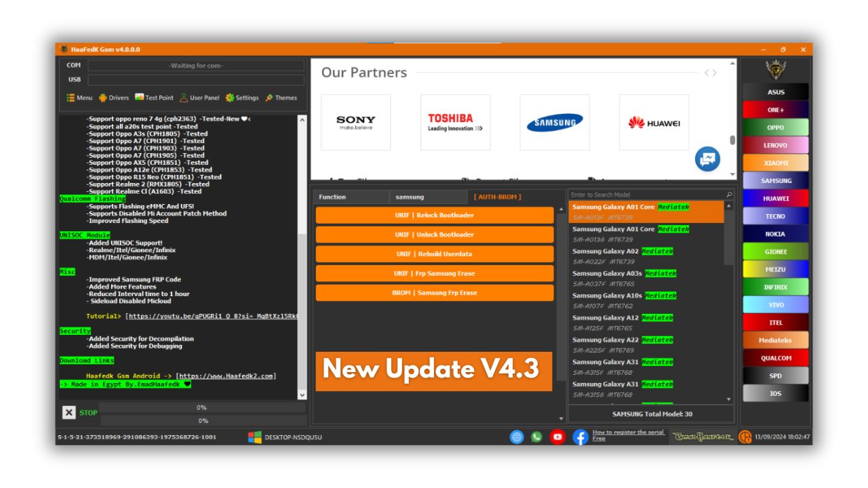Open the Drivers toolbar item
This screenshot has width=868, height=488.
pyautogui.click(x=114, y=98)
